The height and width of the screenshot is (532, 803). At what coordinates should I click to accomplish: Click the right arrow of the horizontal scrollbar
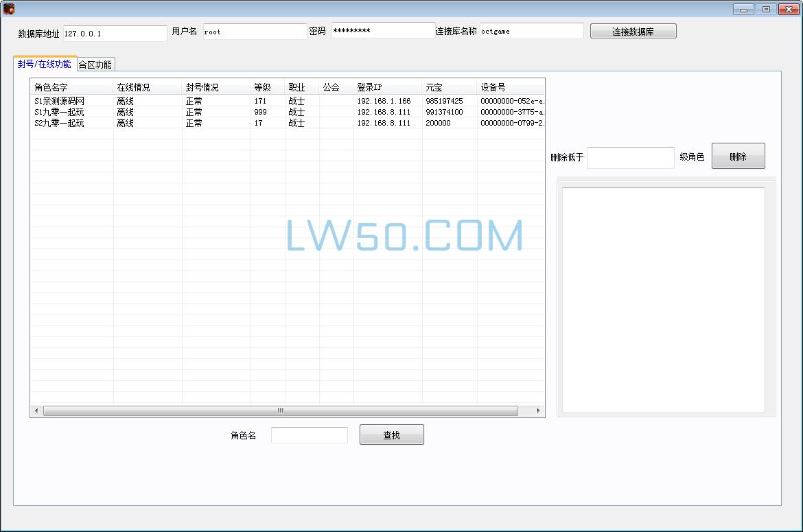pyautogui.click(x=539, y=410)
